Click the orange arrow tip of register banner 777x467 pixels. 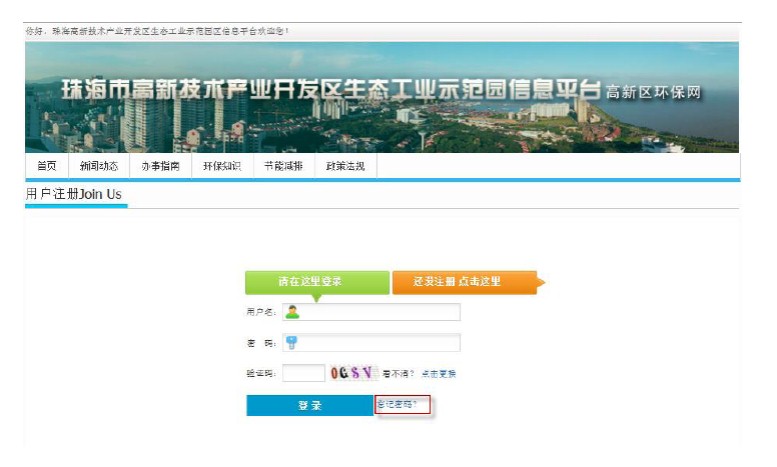541,282
